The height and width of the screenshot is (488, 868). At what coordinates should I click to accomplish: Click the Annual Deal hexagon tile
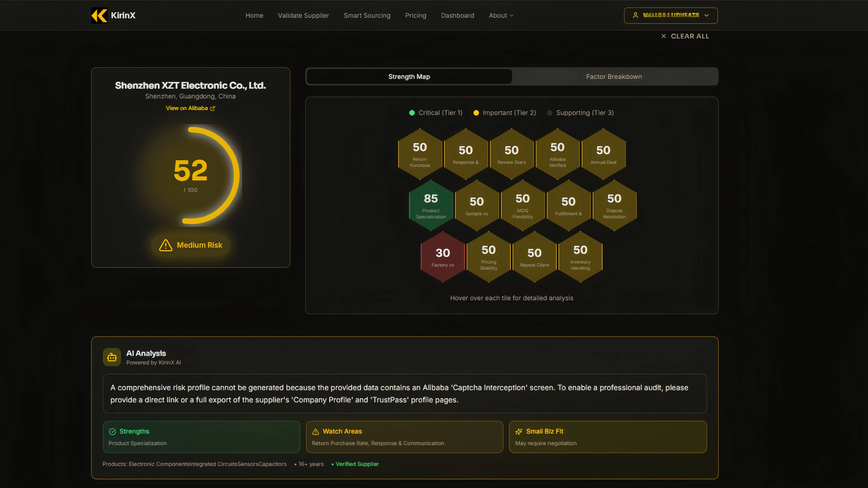coord(603,154)
